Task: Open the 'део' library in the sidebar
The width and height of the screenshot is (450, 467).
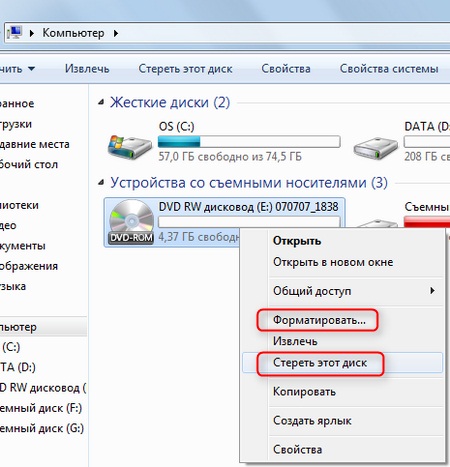Action: click(8, 225)
